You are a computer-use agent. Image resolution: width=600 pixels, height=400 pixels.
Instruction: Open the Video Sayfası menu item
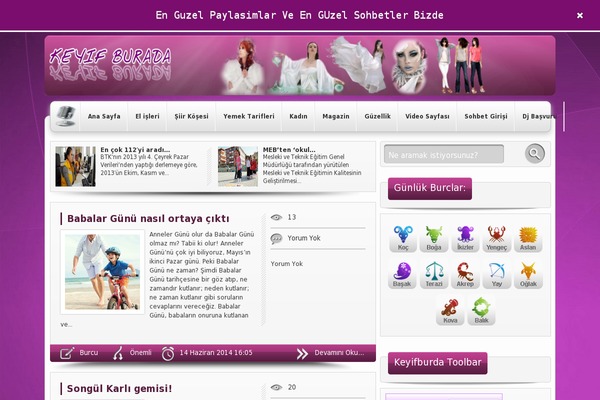coord(427,116)
